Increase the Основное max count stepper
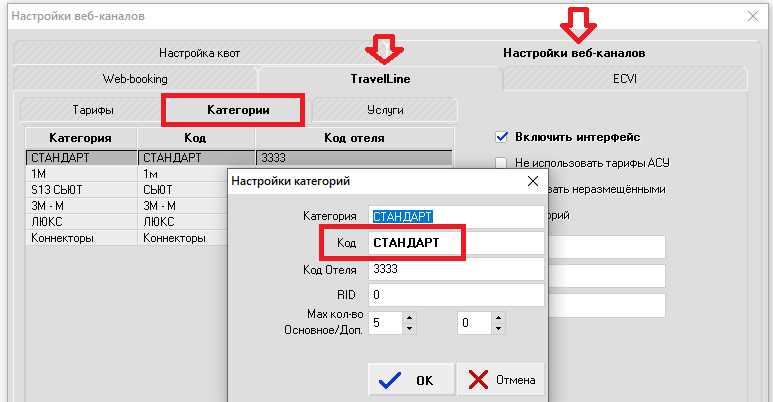 click(x=409, y=318)
